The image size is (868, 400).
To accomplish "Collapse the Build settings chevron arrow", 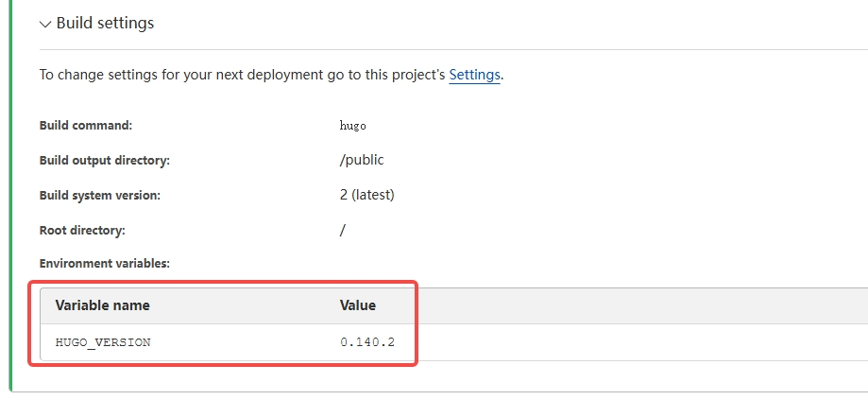I will (x=45, y=24).
